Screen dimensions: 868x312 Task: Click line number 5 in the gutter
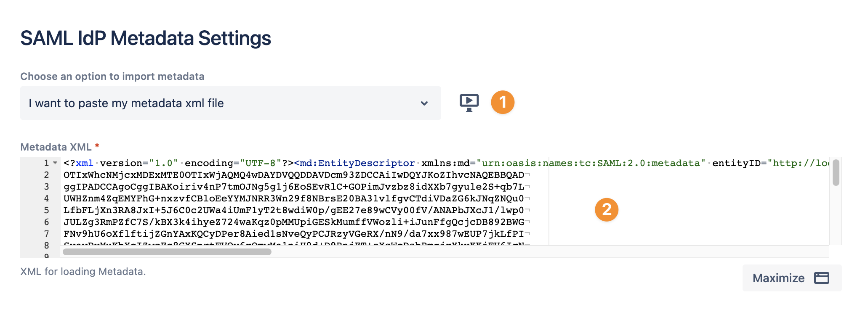[46, 210]
